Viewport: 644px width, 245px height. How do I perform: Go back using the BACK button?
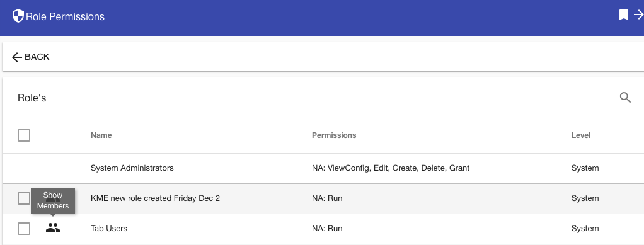point(31,57)
